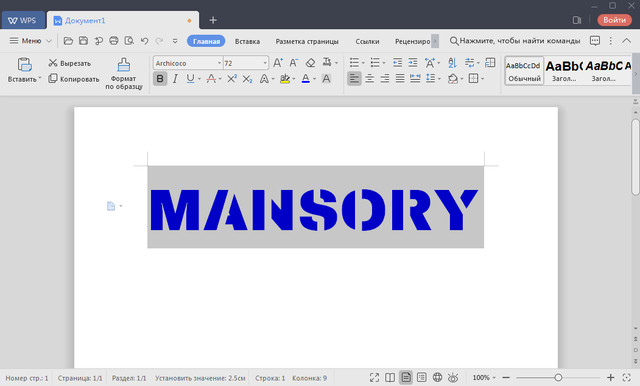Viewport: 640px width, 386px height.
Task: Click the Войти sign-in button
Action: [x=614, y=20]
